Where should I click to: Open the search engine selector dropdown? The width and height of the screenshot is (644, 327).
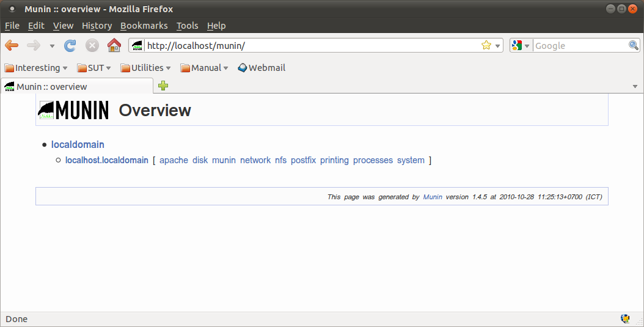coord(521,46)
